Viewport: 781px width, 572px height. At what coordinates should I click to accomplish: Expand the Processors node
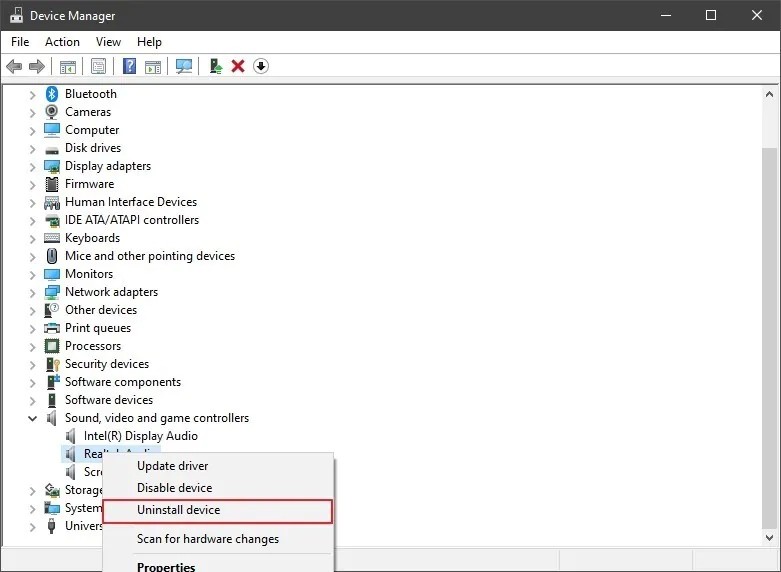click(x=32, y=346)
